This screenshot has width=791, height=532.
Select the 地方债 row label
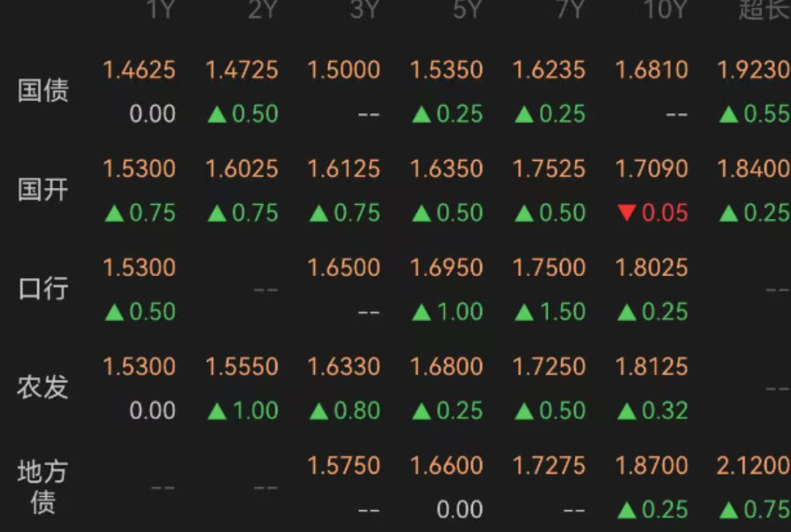pyautogui.click(x=43, y=487)
